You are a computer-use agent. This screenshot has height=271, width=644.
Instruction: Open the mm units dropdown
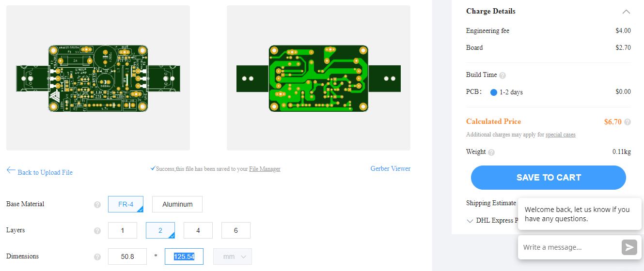[x=233, y=256]
